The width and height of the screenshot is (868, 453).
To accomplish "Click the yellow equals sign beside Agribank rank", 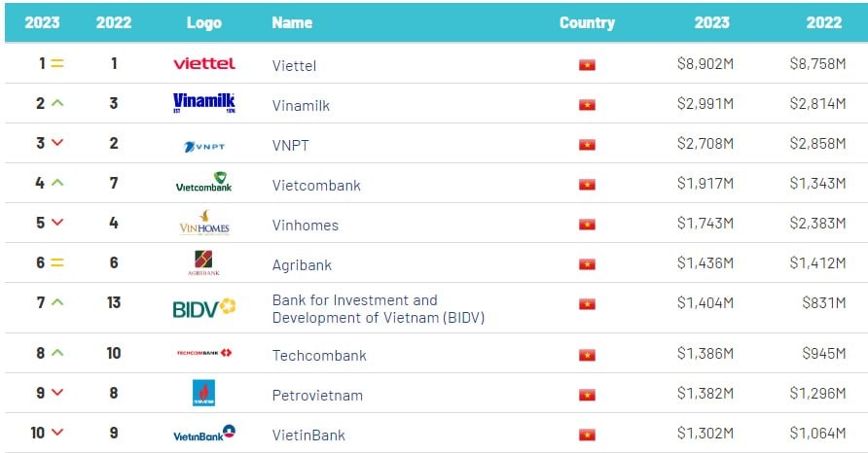I will click(x=57, y=262).
